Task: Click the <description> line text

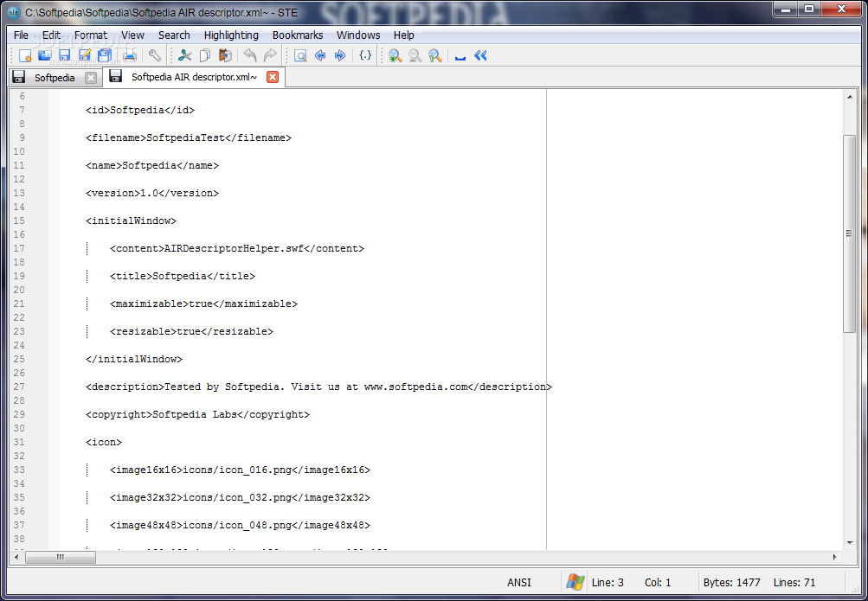Action: pyautogui.click(x=318, y=387)
